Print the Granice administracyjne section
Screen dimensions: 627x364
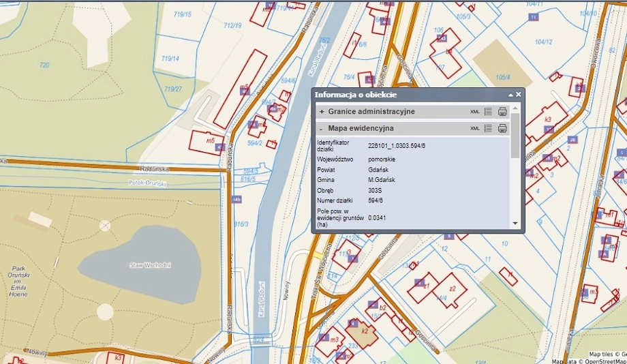pos(502,112)
